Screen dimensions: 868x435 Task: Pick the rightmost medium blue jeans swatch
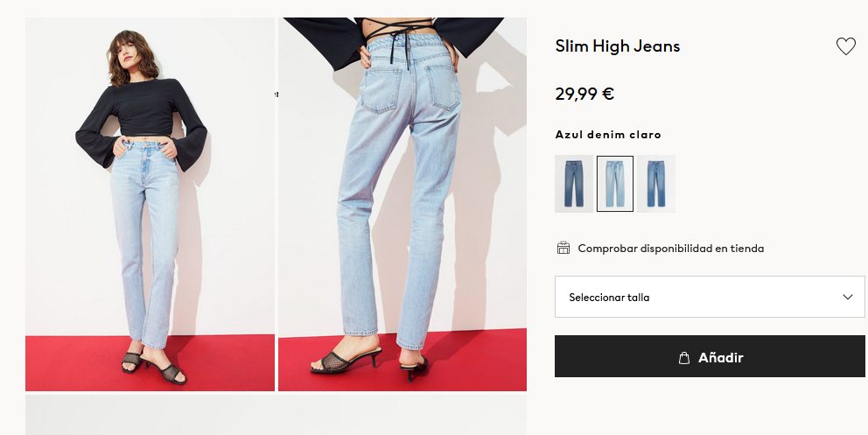[x=656, y=184]
